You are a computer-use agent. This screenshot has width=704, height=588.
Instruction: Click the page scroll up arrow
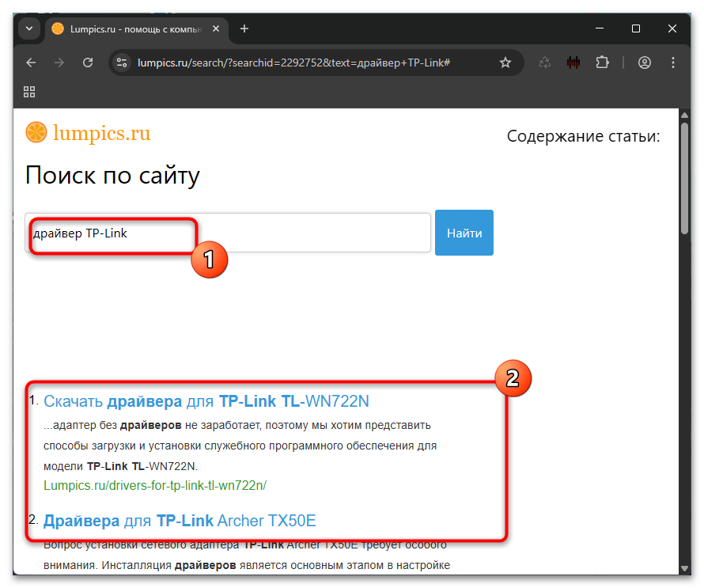click(685, 116)
